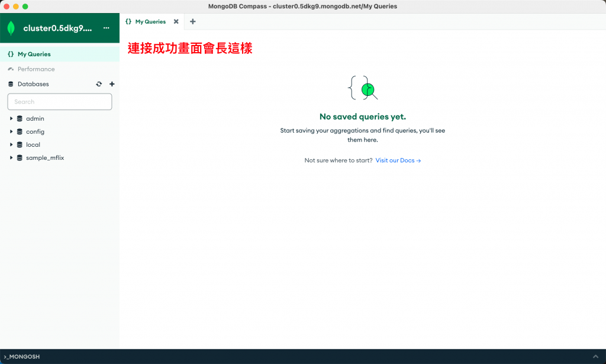Open the Performance sidebar item
Viewport: 606px width, 364px height.
pos(60,69)
